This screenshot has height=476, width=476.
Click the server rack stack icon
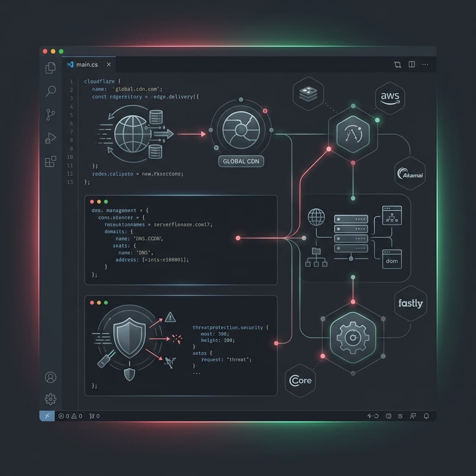click(x=351, y=234)
